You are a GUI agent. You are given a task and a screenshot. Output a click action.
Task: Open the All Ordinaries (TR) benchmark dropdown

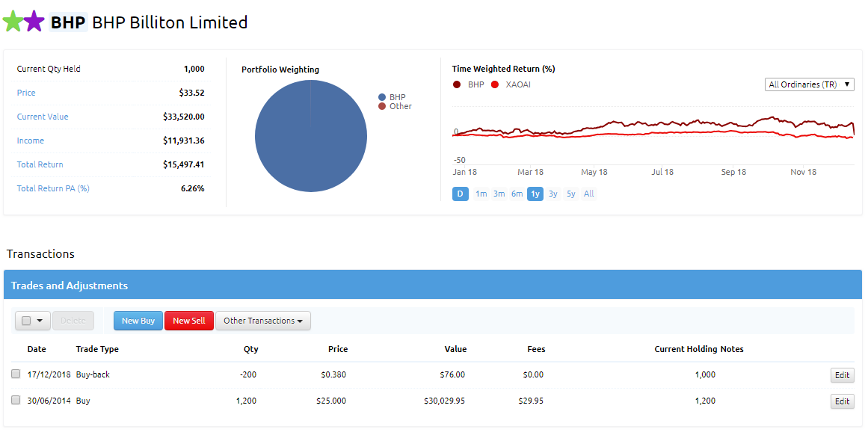pyautogui.click(x=810, y=84)
